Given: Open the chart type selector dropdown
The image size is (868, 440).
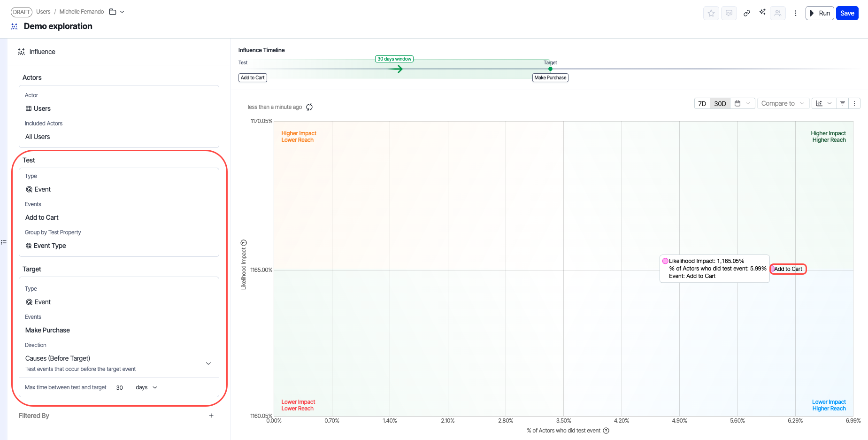Looking at the screenshot, I should (x=824, y=104).
